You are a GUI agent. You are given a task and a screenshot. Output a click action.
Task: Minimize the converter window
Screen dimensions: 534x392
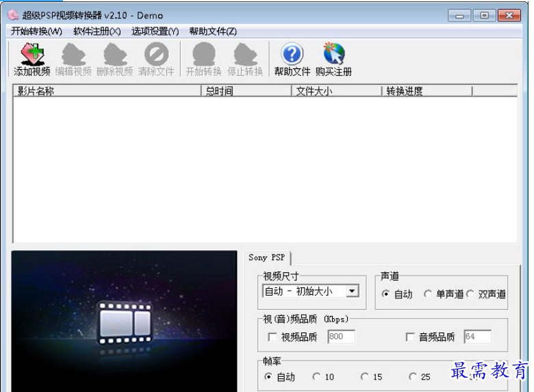click(x=459, y=16)
